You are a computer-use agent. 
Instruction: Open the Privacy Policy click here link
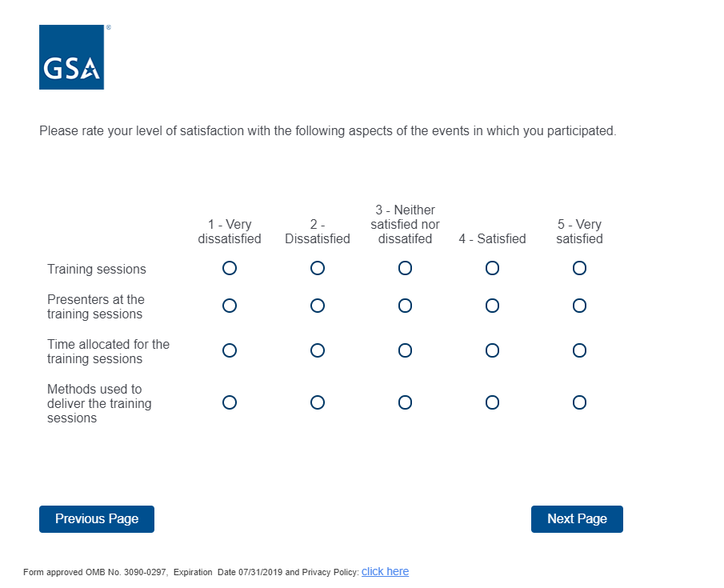pyautogui.click(x=385, y=571)
